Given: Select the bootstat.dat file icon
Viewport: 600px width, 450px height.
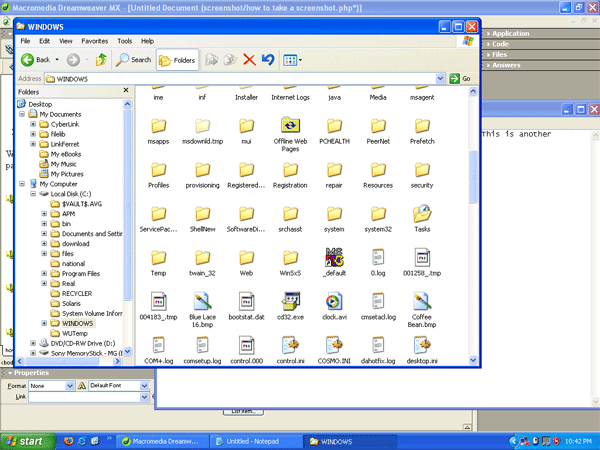Looking at the screenshot, I should (x=246, y=302).
